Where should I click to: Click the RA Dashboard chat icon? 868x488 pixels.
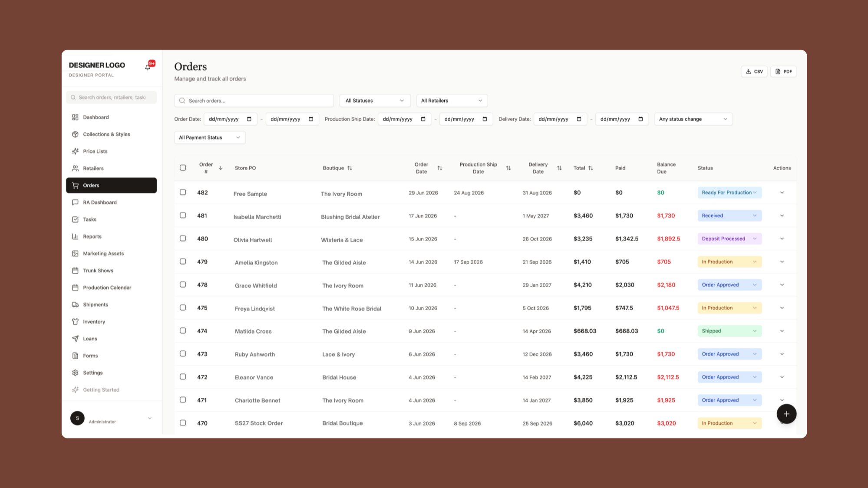[75, 203]
